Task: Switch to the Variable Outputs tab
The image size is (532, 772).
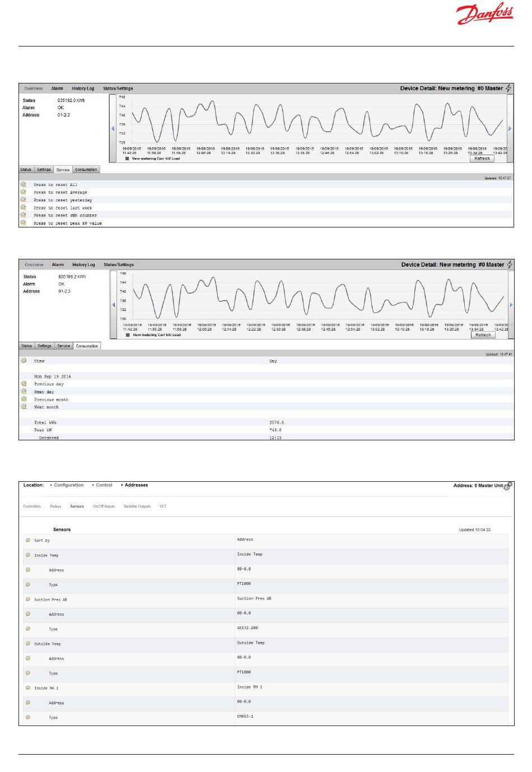Action: [x=137, y=506]
